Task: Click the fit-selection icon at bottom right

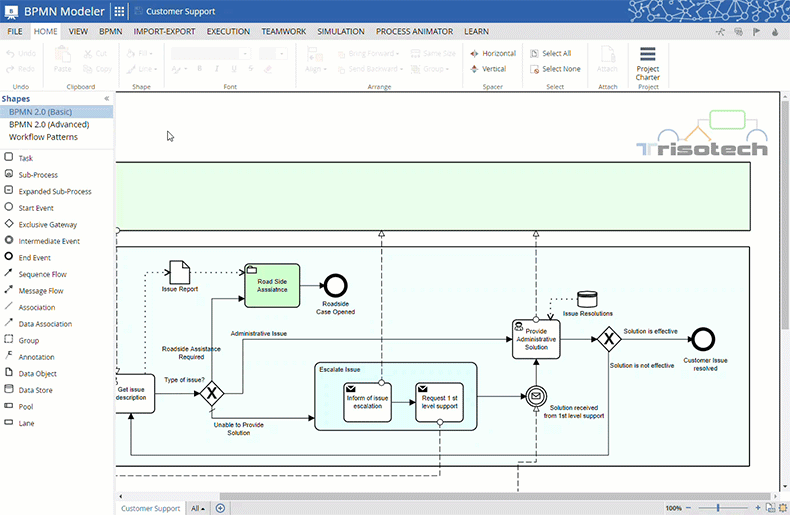Action: tap(783, 507)
